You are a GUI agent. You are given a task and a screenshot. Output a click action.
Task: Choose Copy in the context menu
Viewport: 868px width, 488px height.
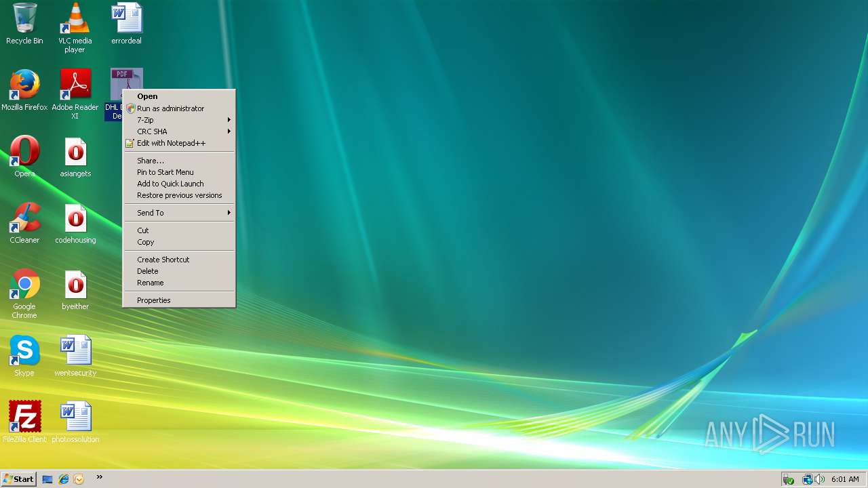pyautogui.click(x=179, y=242)
